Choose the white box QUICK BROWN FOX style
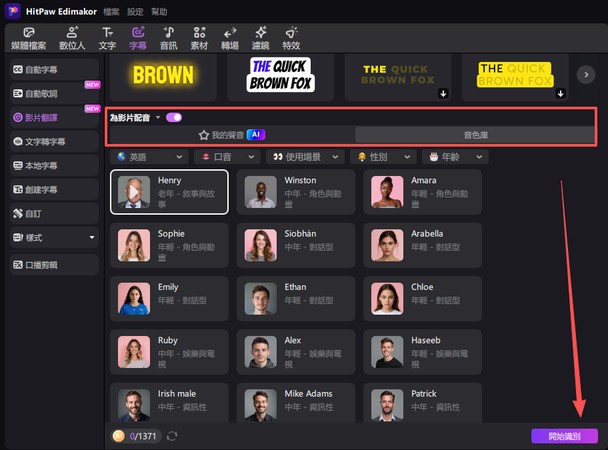608x450 pixels. pos(280,78)
